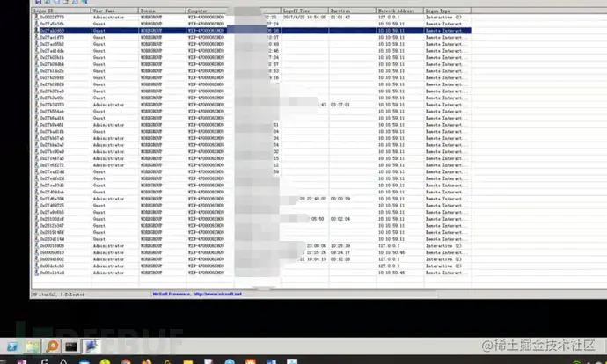Viewport: 607px width, 364px height.
Task: Click 'Interactive (2)' in the 10:25:39 row
Action: [x=443, y=246]
